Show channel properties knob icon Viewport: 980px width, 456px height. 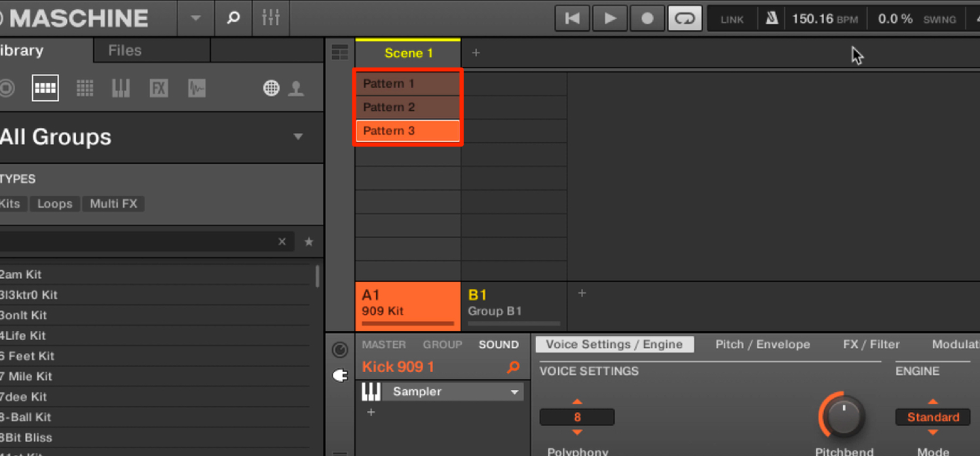[x=340, y=350]
